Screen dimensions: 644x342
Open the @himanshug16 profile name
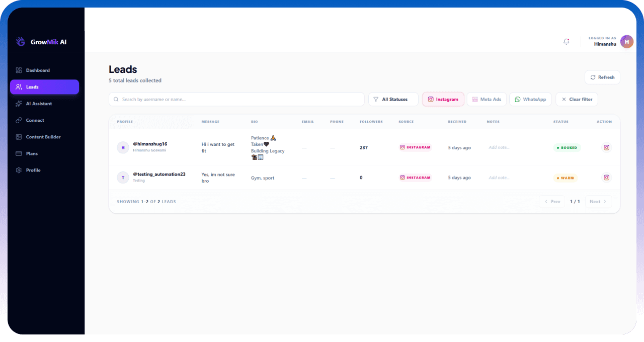coord(150,144)
